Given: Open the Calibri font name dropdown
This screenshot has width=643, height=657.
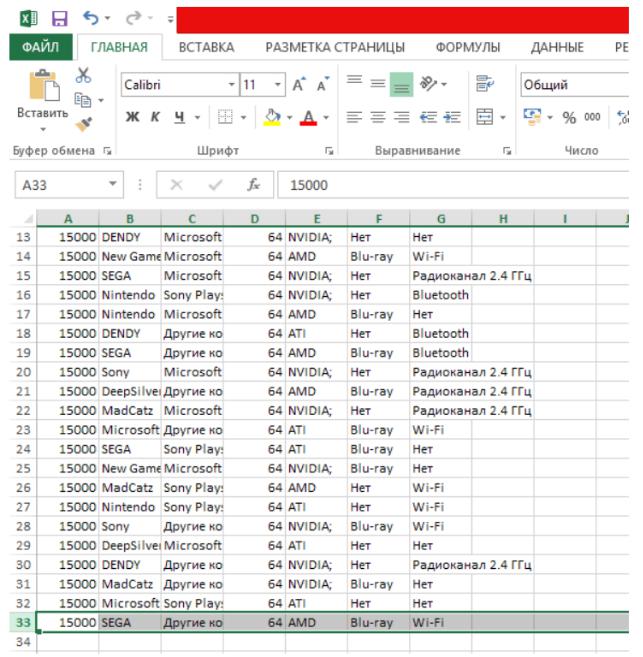Looking at the screenshot, I should click(x=231, y=85).
